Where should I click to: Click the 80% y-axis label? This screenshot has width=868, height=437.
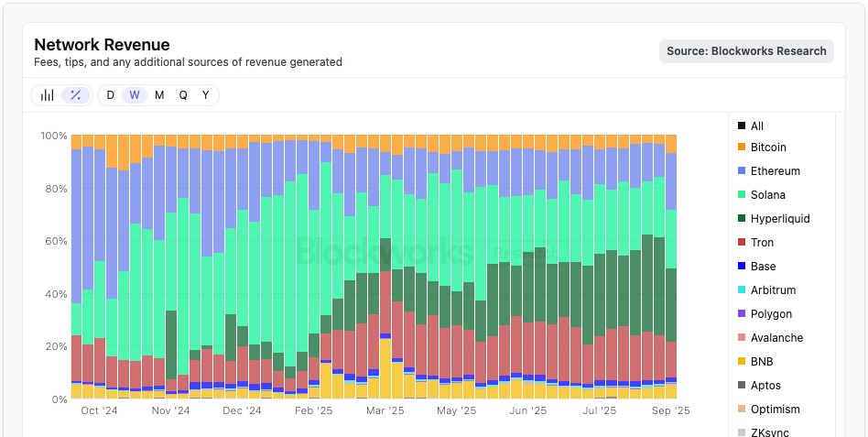(56, 189)
